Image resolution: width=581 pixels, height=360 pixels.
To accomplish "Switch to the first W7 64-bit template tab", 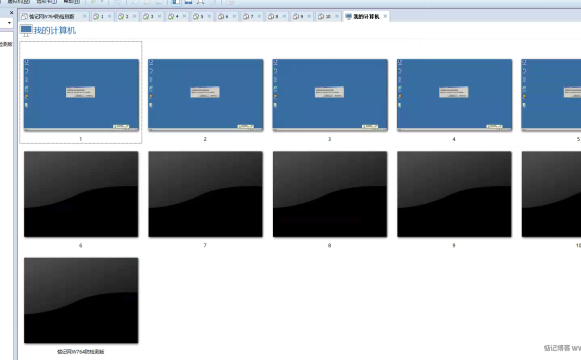I will click(x=52, y=16).
